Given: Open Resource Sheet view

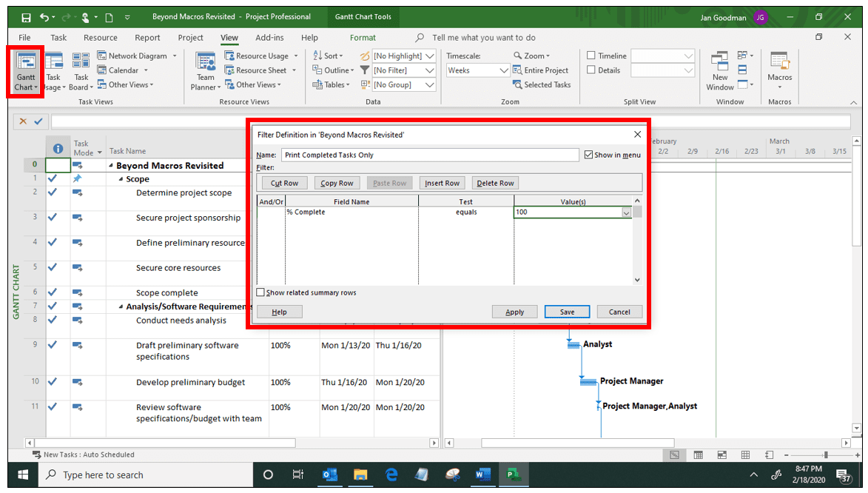Looking at the screenshot, I should click(x=260, y=70).
